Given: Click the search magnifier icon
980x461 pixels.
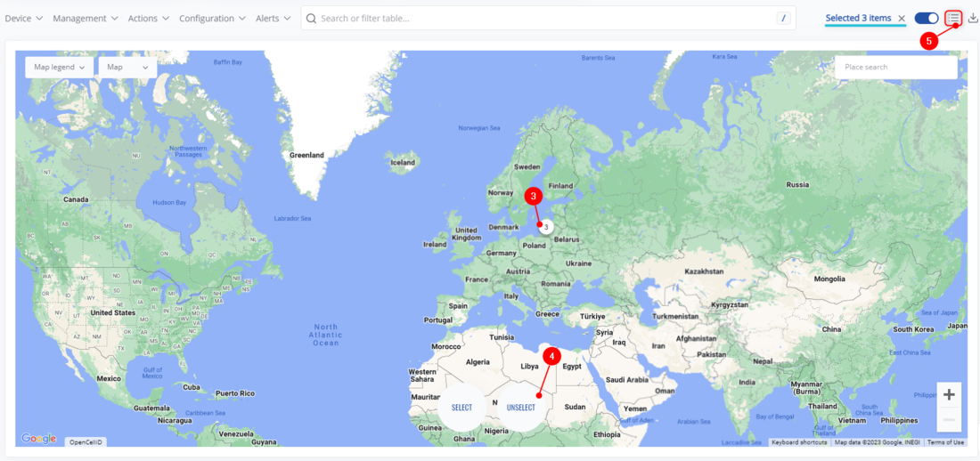Looking at the screenshot, I should (x=311, y=18).
